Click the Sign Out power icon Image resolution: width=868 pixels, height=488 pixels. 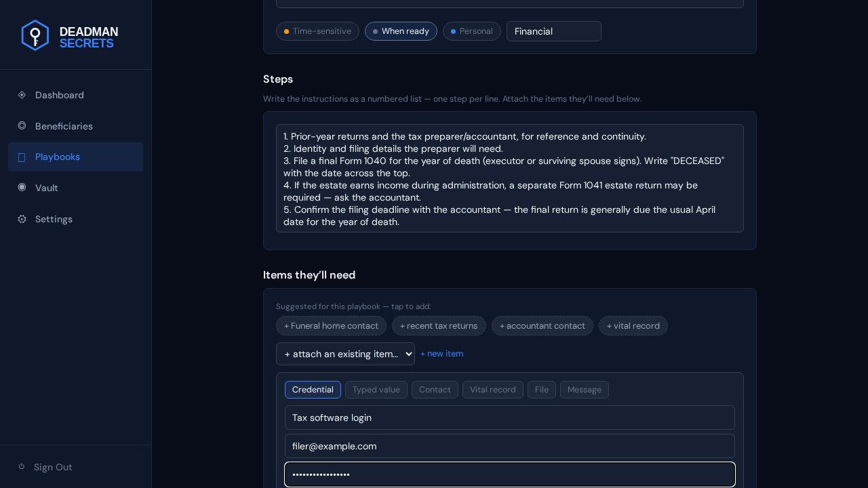pyautogui.click(x=22, y=466)
